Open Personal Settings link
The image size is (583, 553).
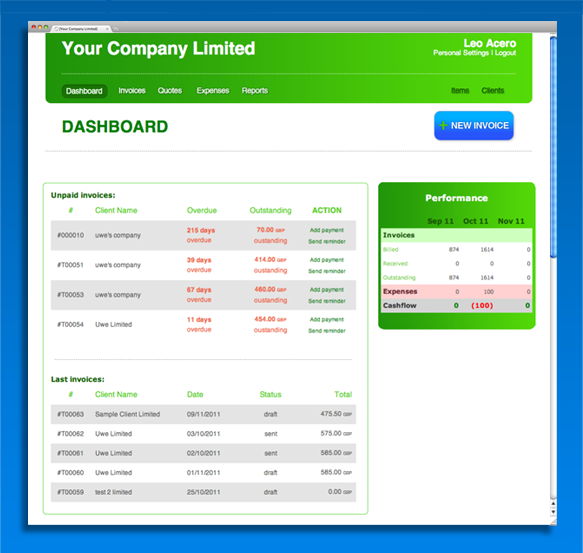(x=461, y=53)
